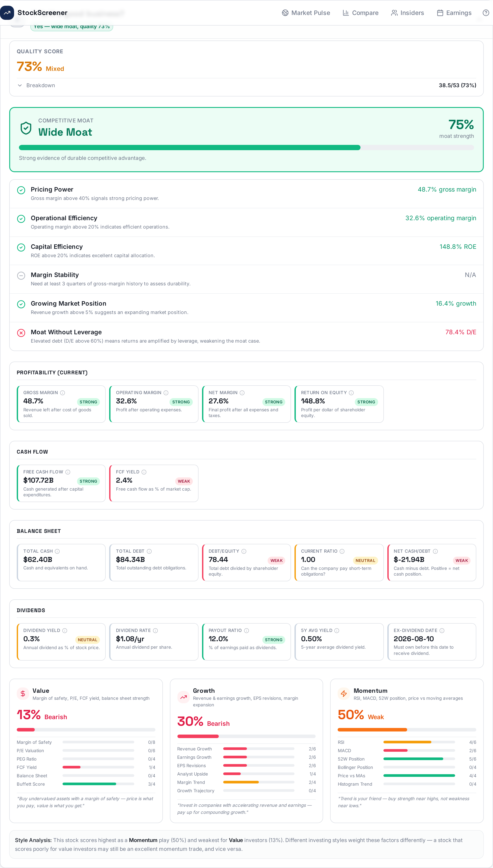Click the '$-21.94B' net cash value
This screenshot has width=493, height=868.
409,560
